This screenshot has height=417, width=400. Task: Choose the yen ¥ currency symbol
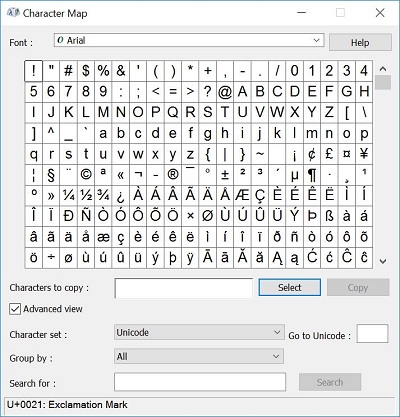point(364,154)
